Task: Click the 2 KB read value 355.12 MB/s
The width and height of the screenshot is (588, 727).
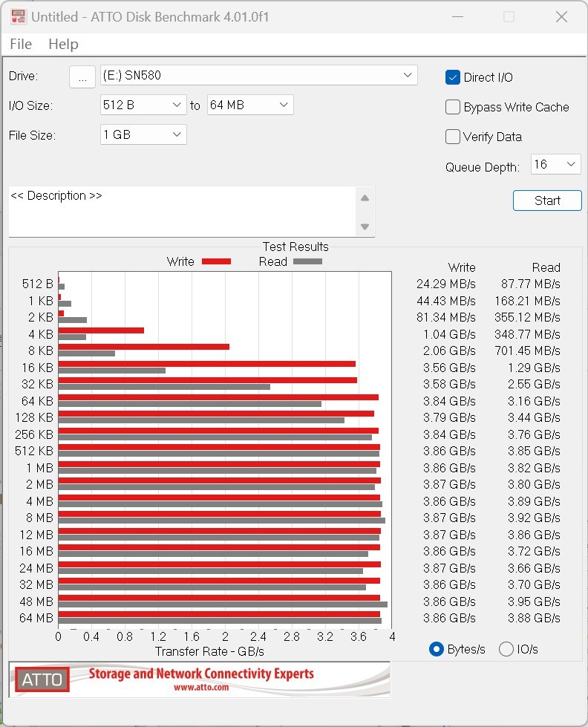Action: [527, 317]
